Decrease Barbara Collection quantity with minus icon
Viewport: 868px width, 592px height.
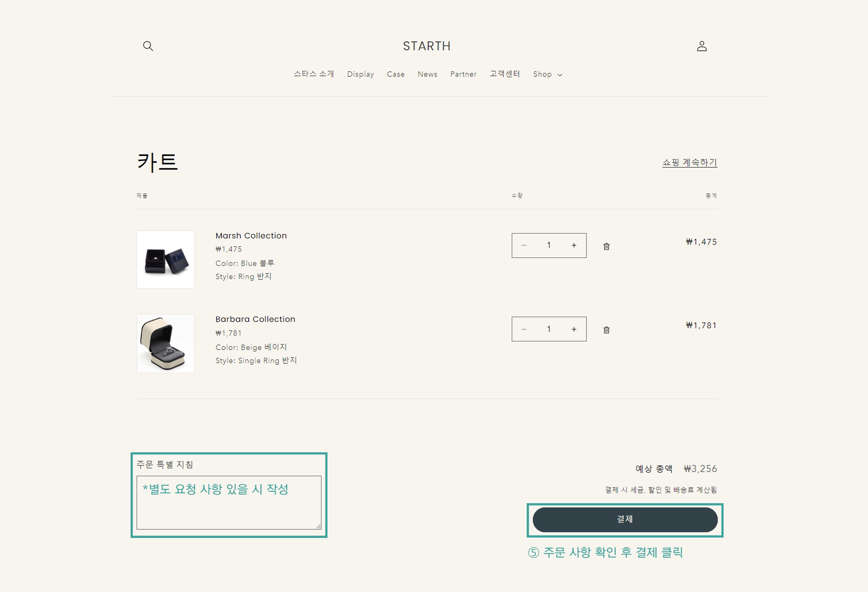click(x=524, y=329)
